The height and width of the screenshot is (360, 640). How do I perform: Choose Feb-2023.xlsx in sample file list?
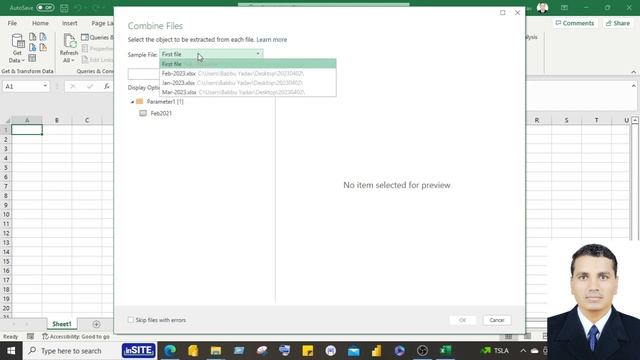click(248, 73)
